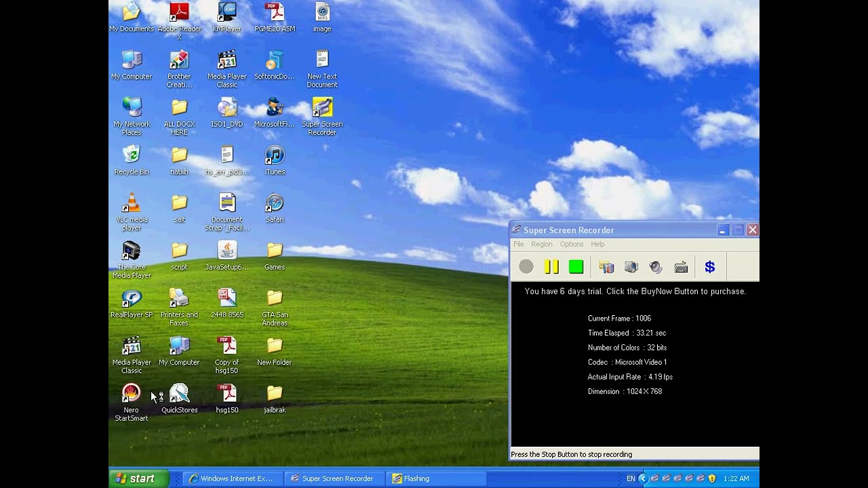Select the Nero StartSmart shortcut
This screenshot has width=868, height=488.
(x=132, y=403)
